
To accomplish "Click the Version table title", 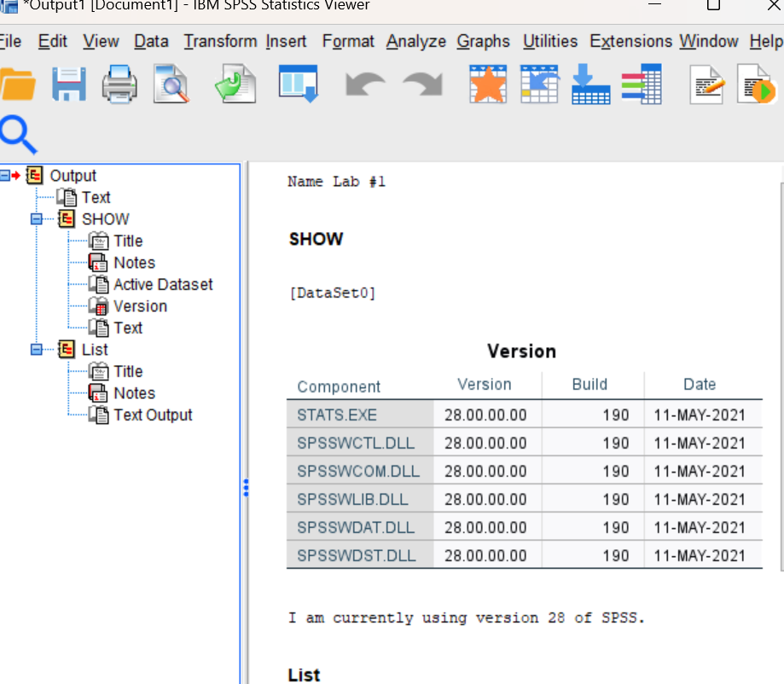I will [x=521, y=351].
